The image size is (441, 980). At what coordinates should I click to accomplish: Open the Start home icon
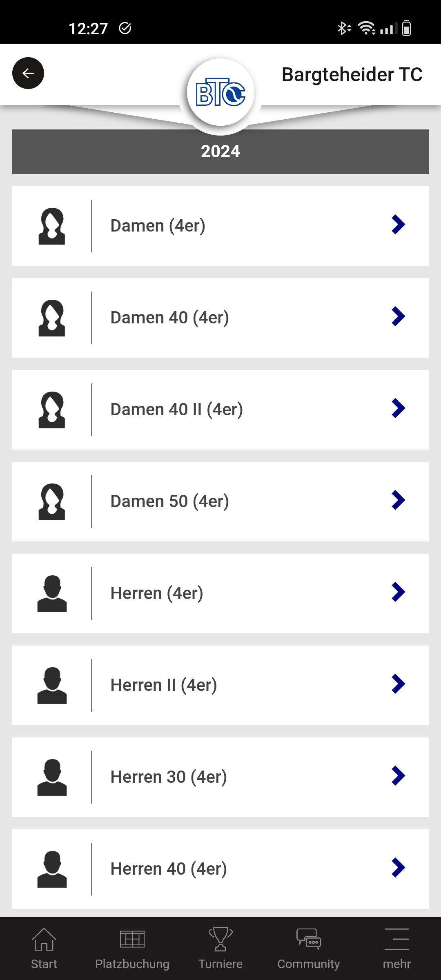pos(44,939)
